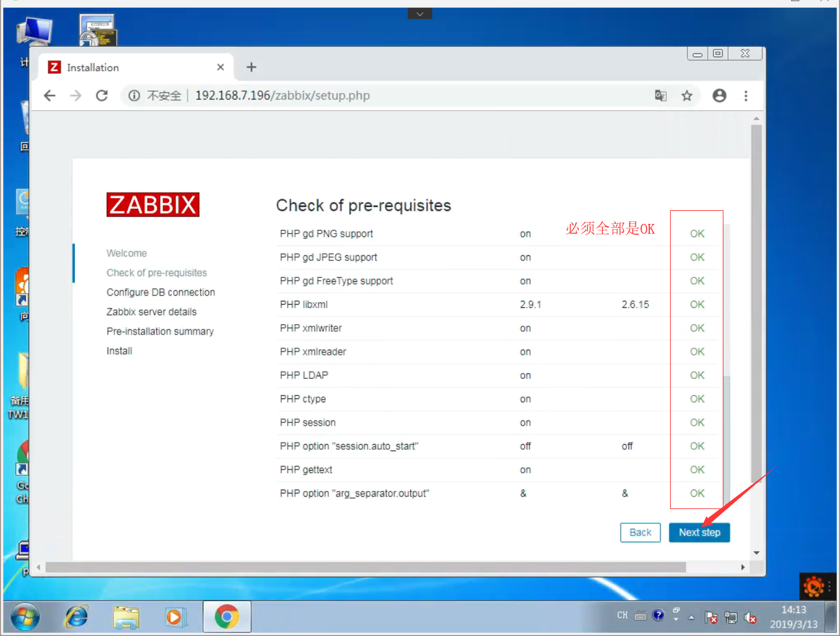Select the "PHP session" row label
This screenshot has height=636, width=840.
pyautogui.click(x=307, y=422)
